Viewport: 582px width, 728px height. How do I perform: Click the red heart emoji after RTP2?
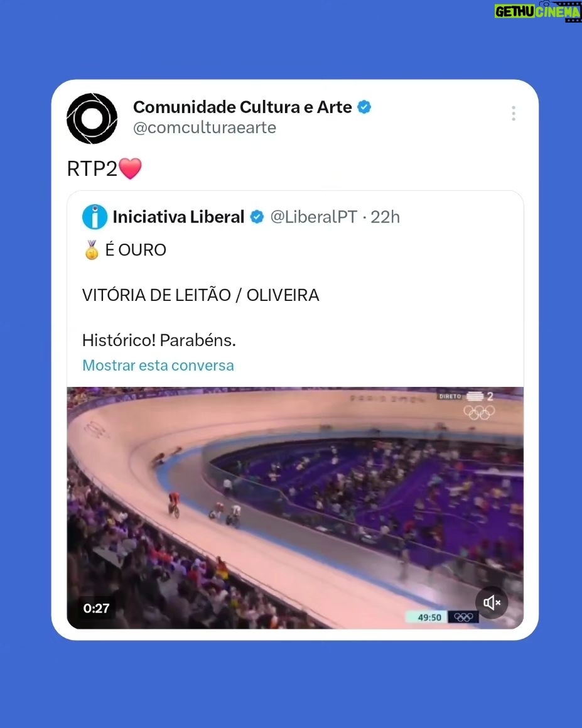[x=131, y=168]
